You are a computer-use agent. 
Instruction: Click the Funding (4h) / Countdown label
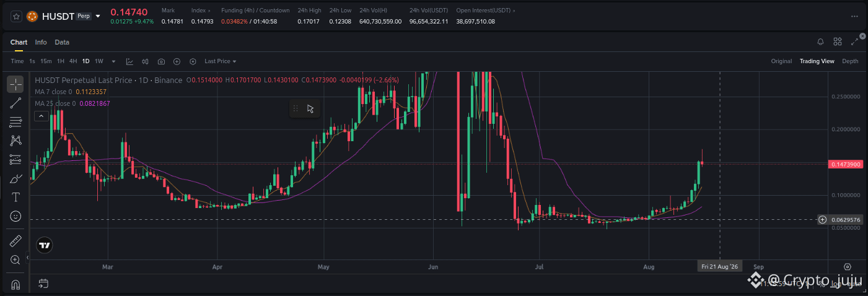255,11
